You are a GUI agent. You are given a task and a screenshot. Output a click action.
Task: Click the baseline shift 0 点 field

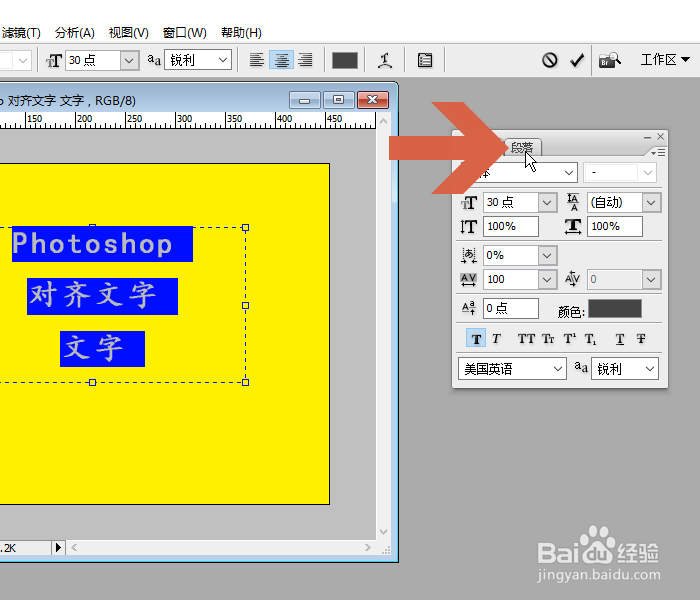click(x=511, y=308)
